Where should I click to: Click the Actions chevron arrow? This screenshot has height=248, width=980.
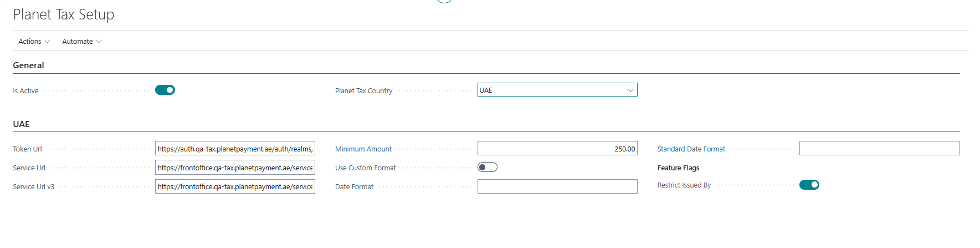tap(47, 42)
